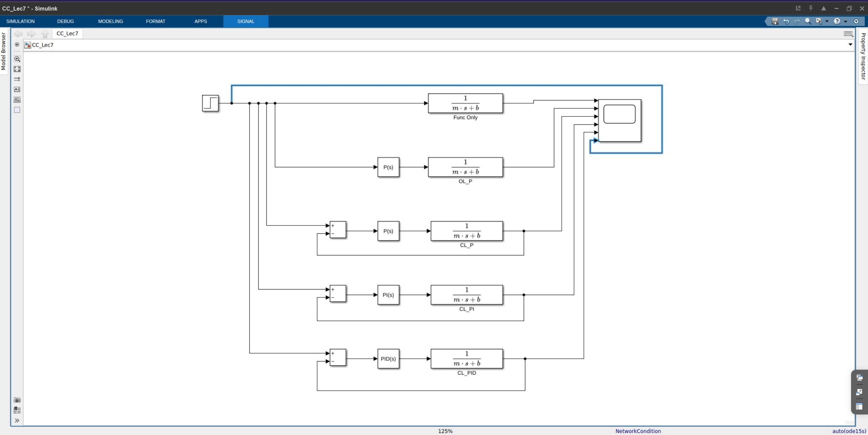Open keyboard shortcuts icon near tab bar
Image resolution: width=868 pixels, height=435 pixels.
[x=848, y=33]
